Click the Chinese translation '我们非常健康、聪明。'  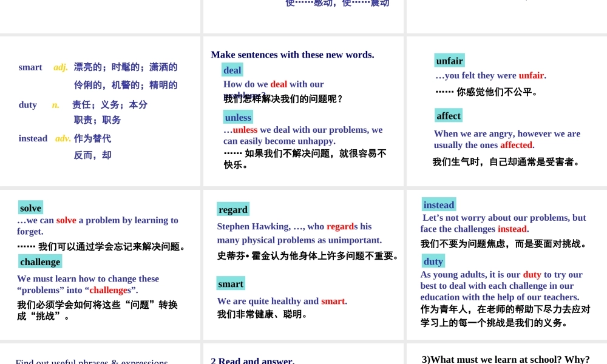[262, 314]
